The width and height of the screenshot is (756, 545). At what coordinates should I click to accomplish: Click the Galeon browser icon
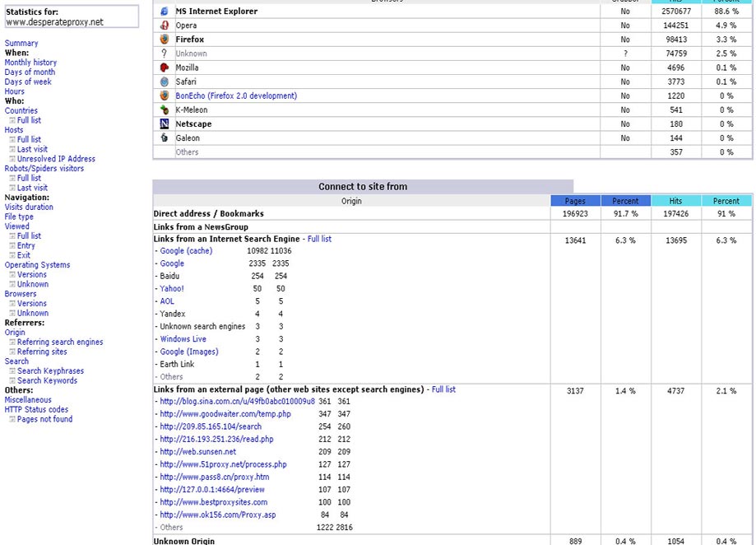(x=165, y=138)
